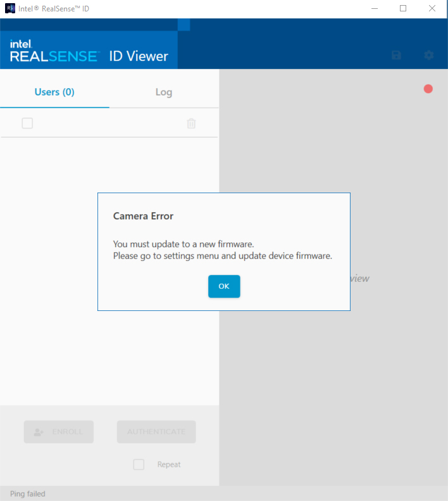Click the save disk icon in header
This screenshot has height=501, width=448.
tap(396, 55)
